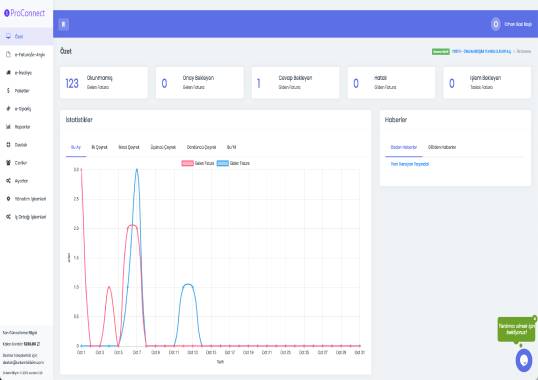
Task: Switch to the Bu Yıl tab
Action: (x=232, y=147)
